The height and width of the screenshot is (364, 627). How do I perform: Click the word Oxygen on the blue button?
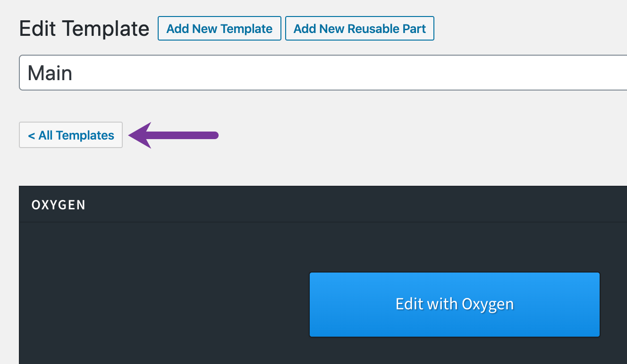click(x=488, y=304)
